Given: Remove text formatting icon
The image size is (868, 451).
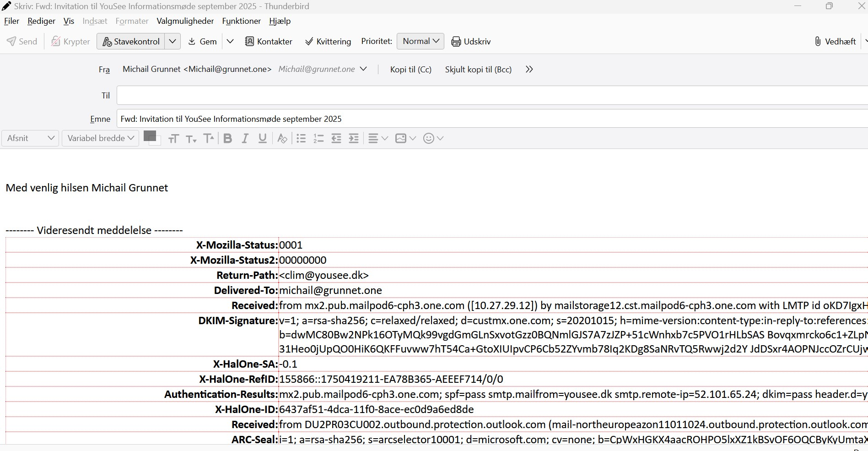Looking at the screenshot, I should 282,138.
